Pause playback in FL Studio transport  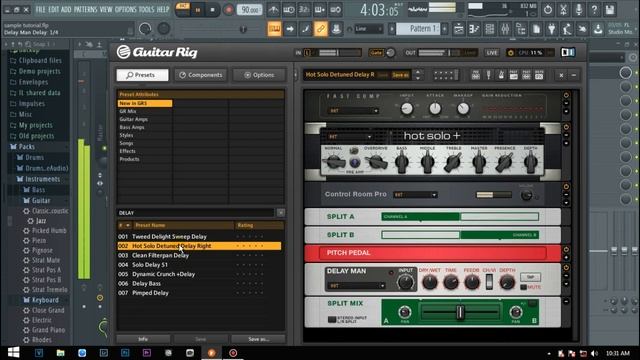[x=198, y=10]
